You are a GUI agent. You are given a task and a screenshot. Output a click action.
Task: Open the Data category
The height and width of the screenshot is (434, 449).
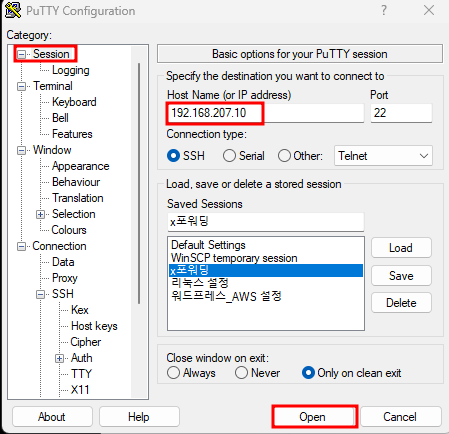coord(63,262)
